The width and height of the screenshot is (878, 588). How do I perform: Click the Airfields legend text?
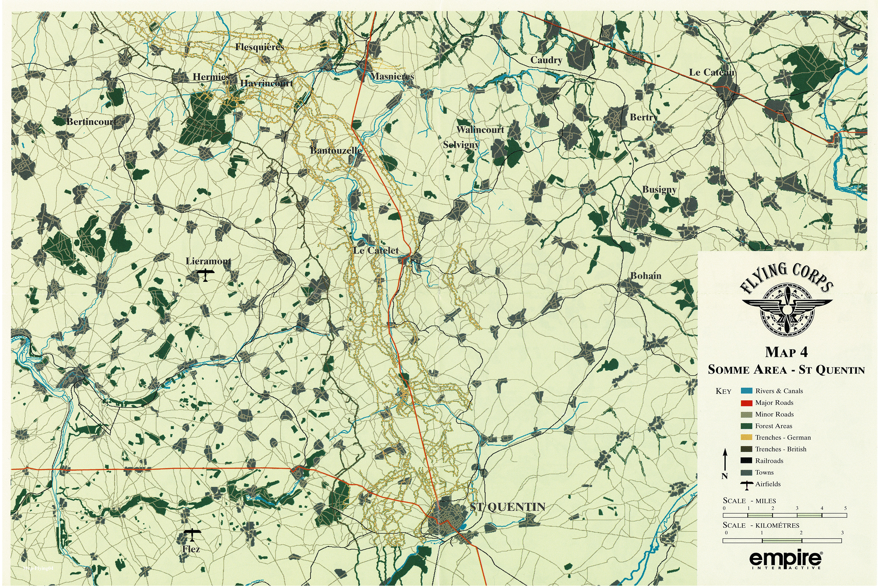(x=768, y=484)
